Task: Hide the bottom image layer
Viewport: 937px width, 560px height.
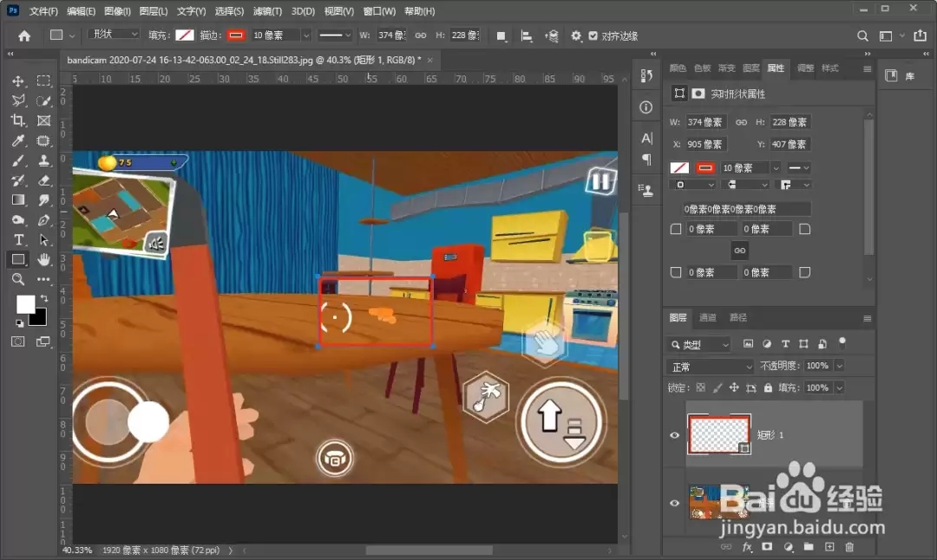Action: 675,504
